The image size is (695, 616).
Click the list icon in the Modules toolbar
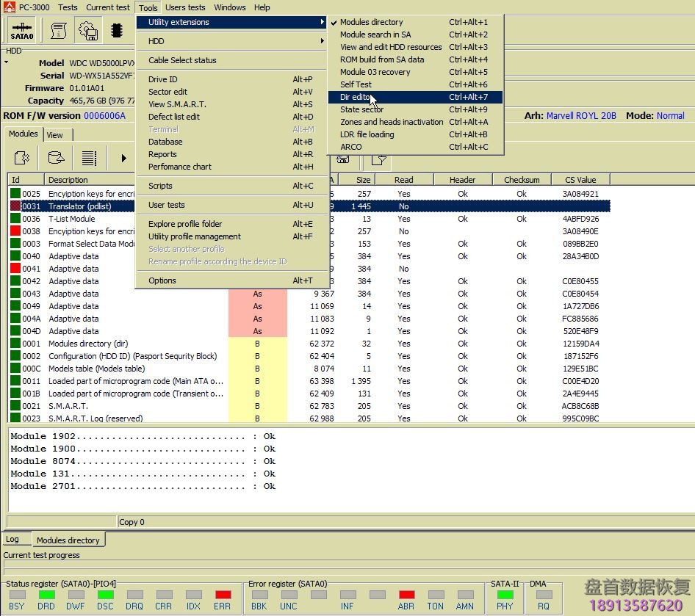pos(89,157)
